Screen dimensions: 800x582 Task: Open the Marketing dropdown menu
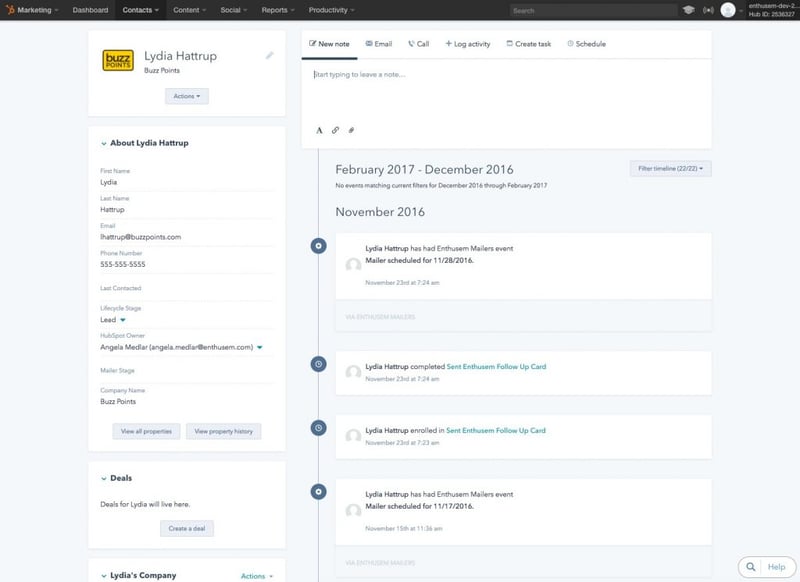point(37,10)
